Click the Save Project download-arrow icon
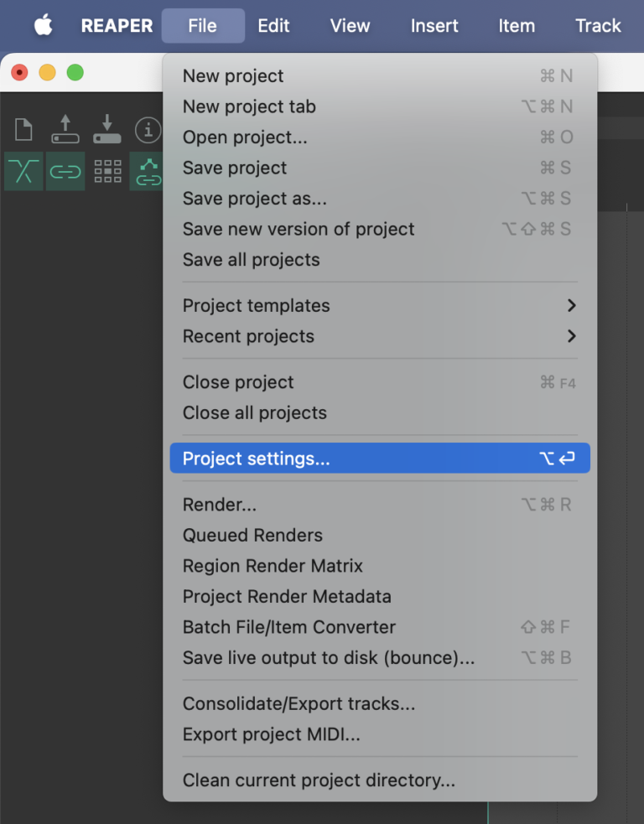 [x=107, y=129]
